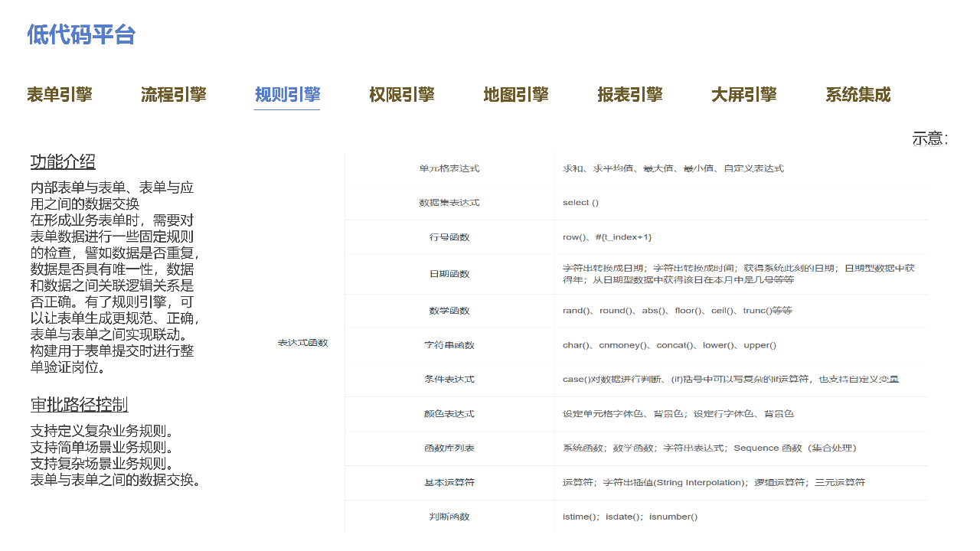Click the 判断函数 row label

pos(449,517)
